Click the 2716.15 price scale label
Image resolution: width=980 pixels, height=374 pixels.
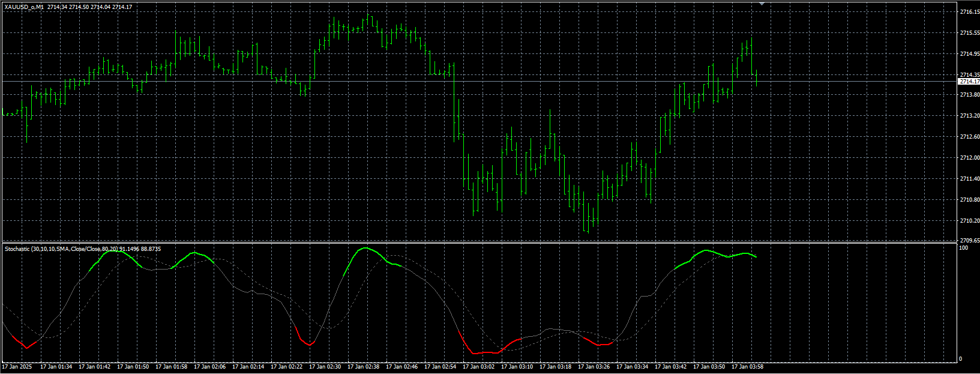coord(969,12)
